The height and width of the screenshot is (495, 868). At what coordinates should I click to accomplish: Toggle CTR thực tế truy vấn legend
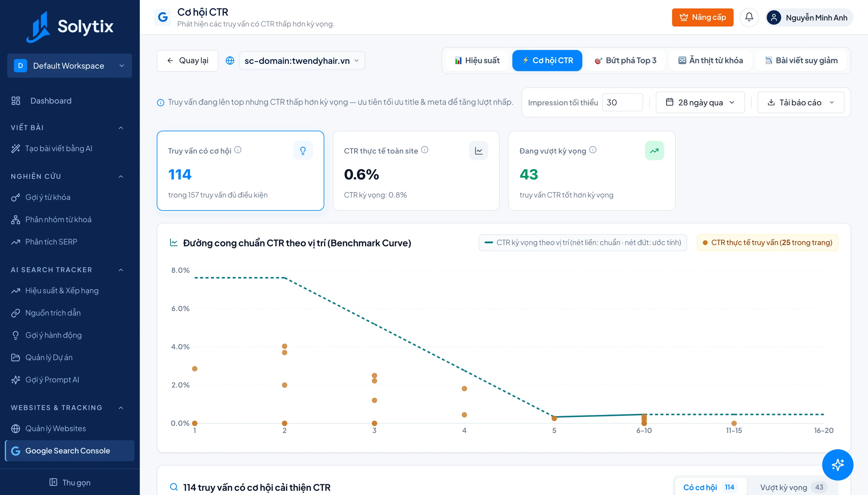(x=767, y=243)
